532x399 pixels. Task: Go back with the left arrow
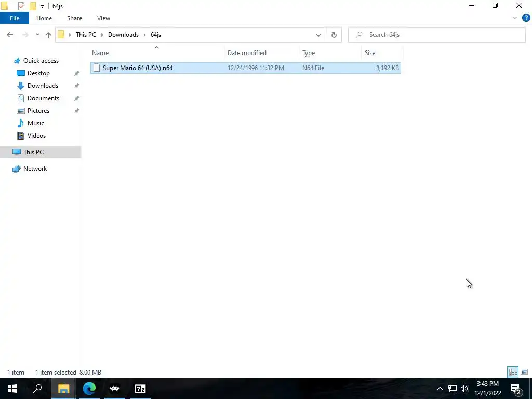click(x=10, y=35)
